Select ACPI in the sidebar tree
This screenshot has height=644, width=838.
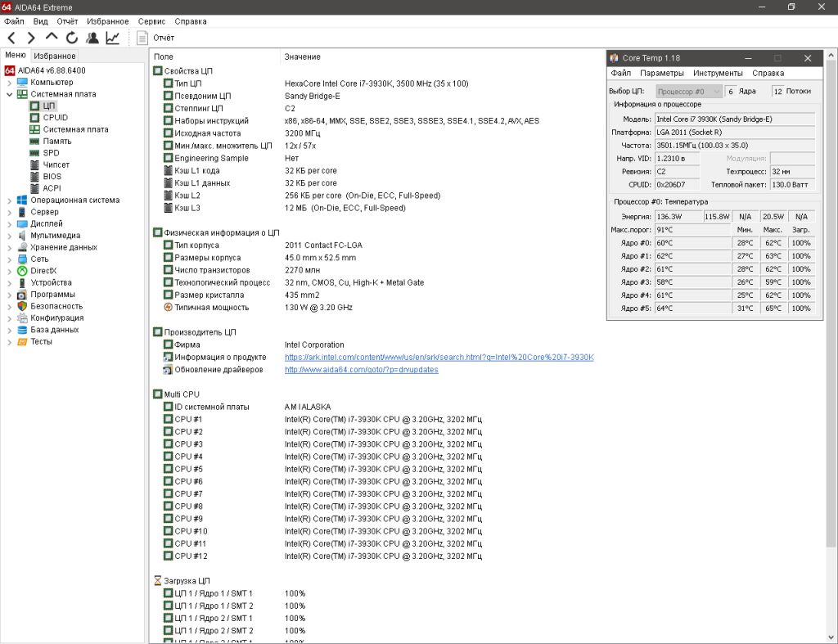[x=52, y=188]
